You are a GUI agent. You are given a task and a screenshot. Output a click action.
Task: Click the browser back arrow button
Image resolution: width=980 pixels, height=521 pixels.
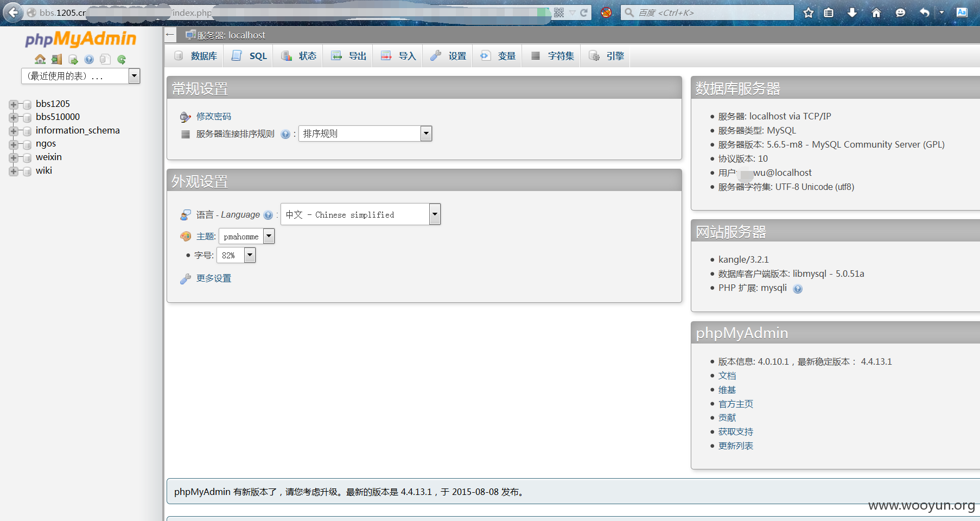coord(13,12)
